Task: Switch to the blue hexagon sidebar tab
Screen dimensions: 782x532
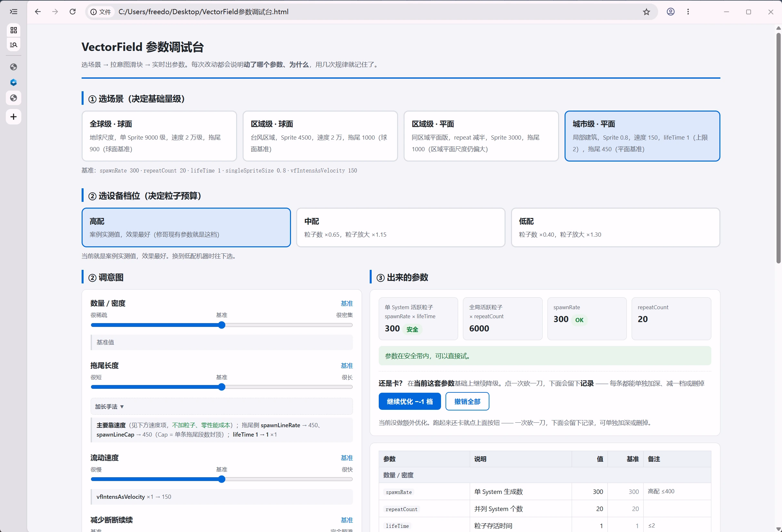Action: (x=14, y=83)
